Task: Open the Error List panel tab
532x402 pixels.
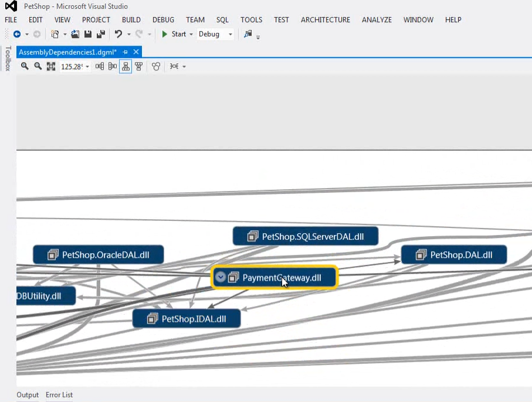Action: tap(59, 395)
